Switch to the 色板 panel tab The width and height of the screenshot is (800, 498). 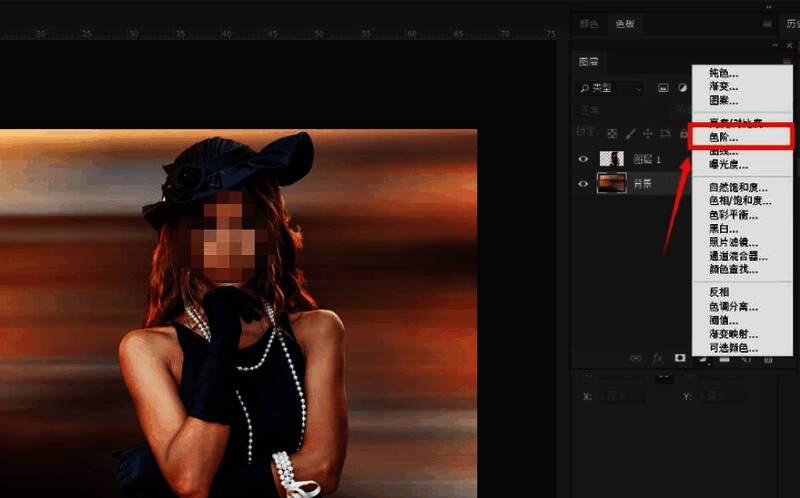[623, 24]
